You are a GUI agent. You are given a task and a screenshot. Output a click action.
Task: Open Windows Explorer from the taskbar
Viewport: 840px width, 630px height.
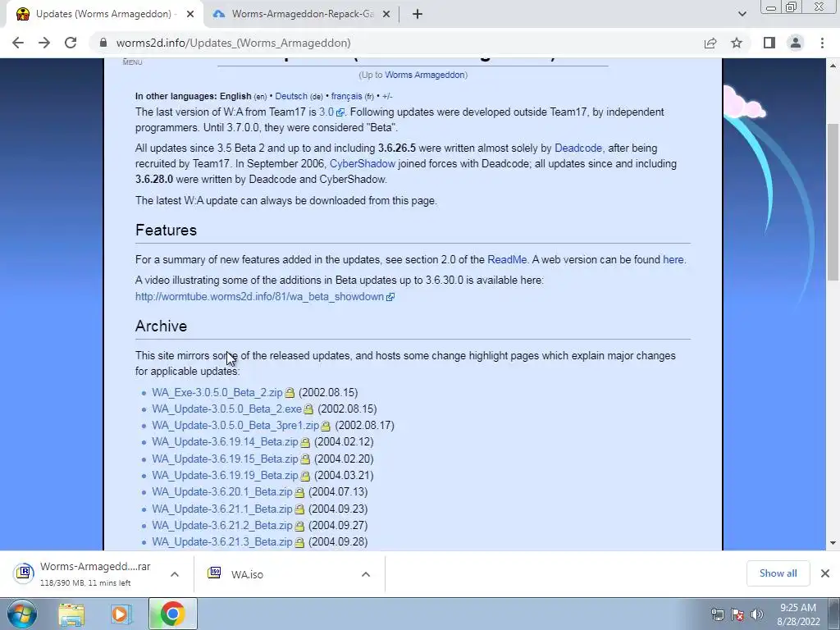pos(72,614)
